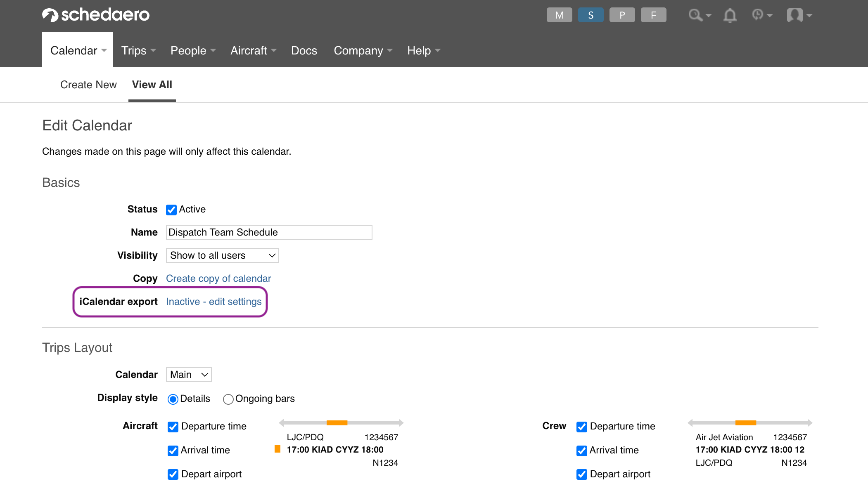The width and height of the screenshot is (868, 486).
Task: Open the notifications bell
Action: pyautogui.click(x=730, y=15)
